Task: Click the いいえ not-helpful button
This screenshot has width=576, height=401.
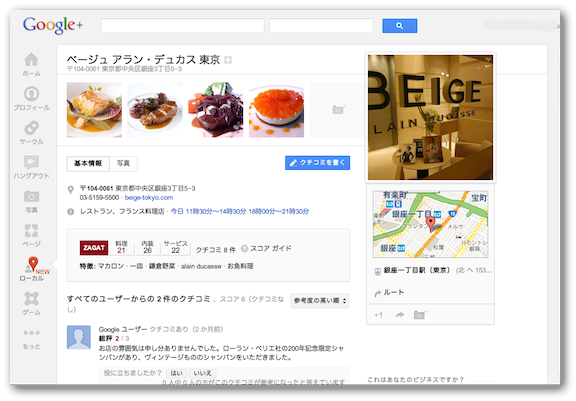Action: (203, 373)
